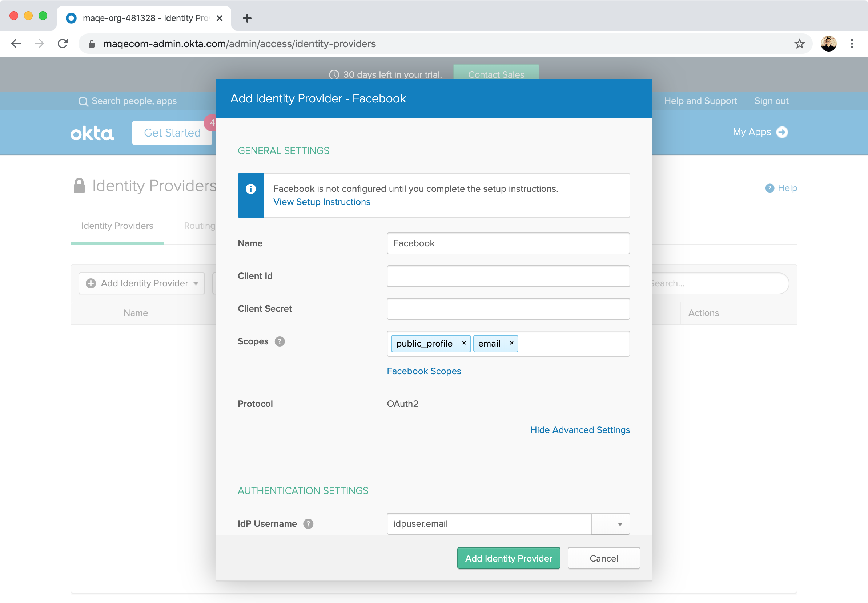Click the OAuth2 protocol value
Screen dimensions: 868x603
point(402,404)
